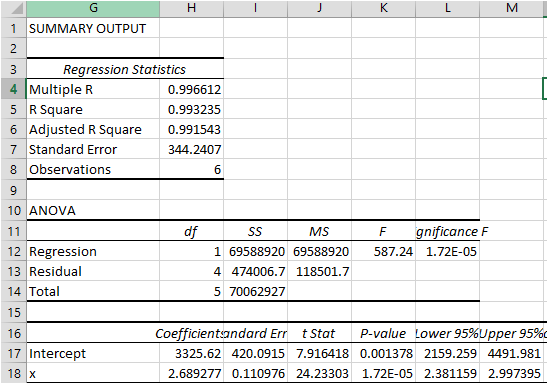Select column I header
This screenshot has height=384, width=548.
(x=255, y=8)
